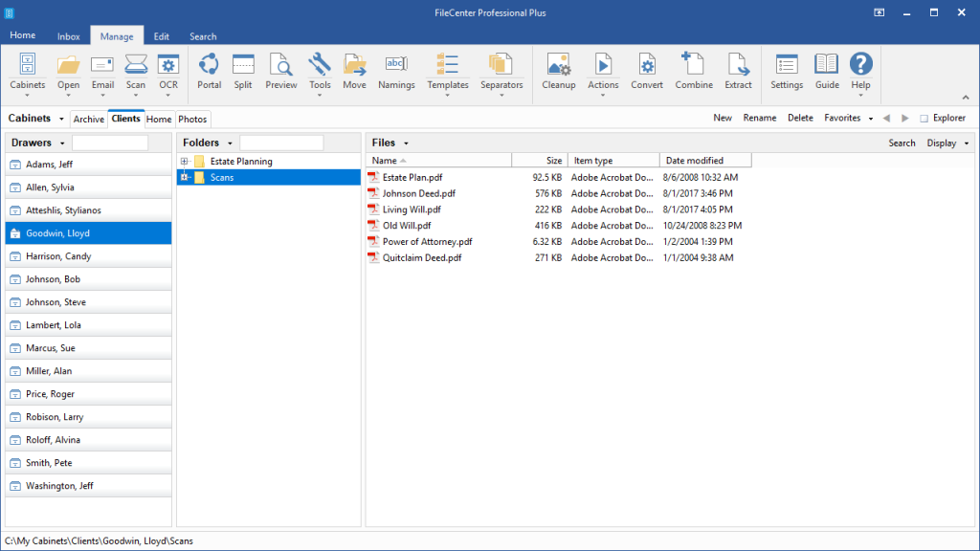980x551 pixels.
Task: Open the Actions tool
Action: 603,72
